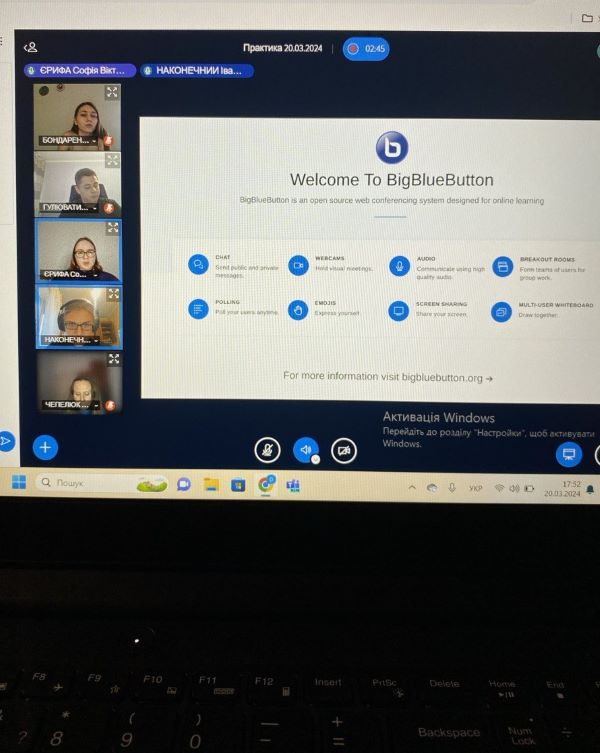The height and width of the screenshot is (753, 600).
Task: Open the volume tray icon
Action: pyautogui.click(x=514, y=488)
